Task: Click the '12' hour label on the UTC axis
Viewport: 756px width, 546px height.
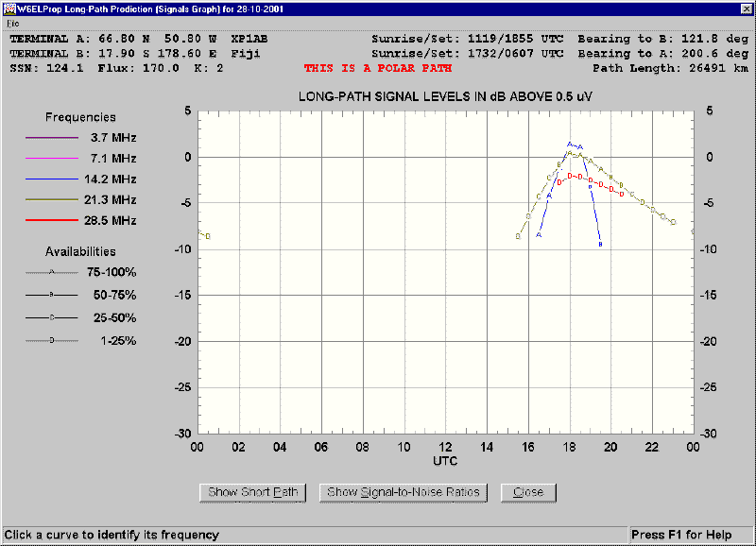Action: pos(445,447)
